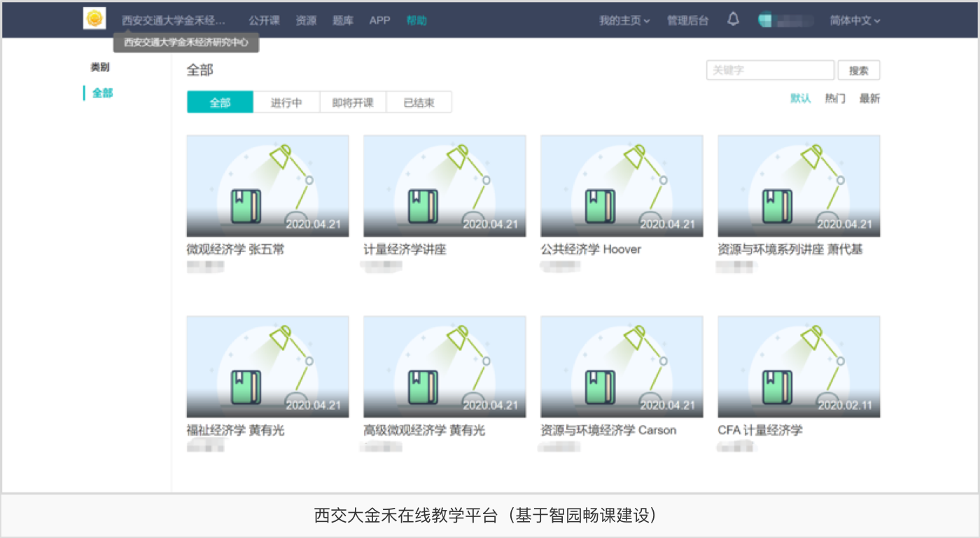
Task: Open 管理后台 admin backend
Action: click(x=687, y=20)
